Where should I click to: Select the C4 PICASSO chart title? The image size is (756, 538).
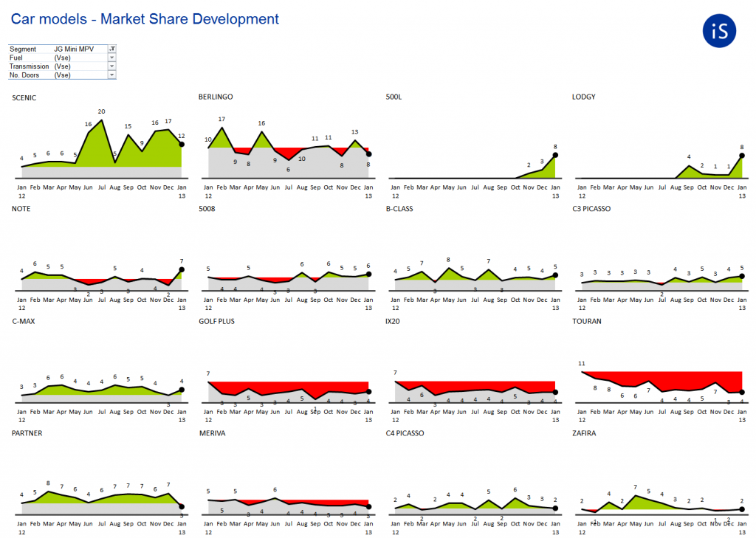pos(405,433)
